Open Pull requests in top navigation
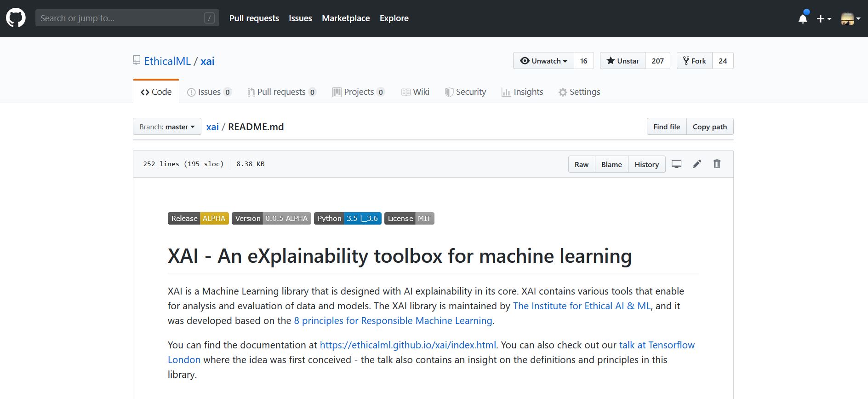Image resolution: width=868 pixels, height=399 pixels. pyautogui.click(x=254, y=18)
